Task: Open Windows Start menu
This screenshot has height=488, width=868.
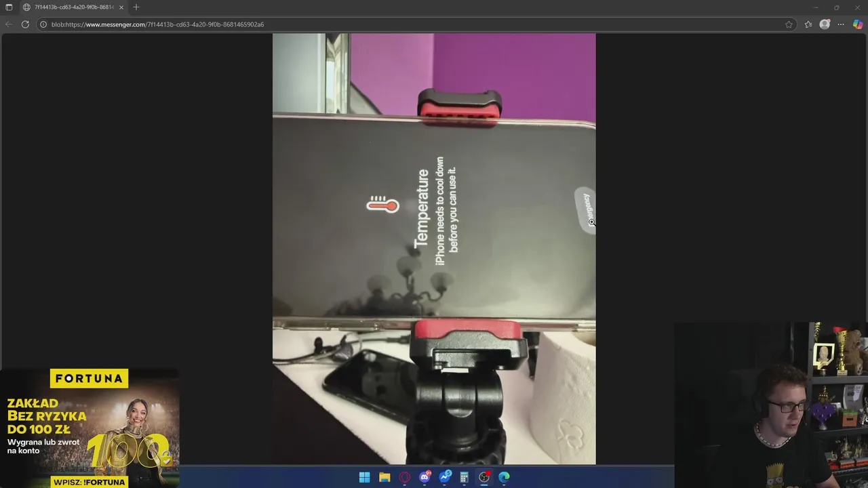Action: (x=364, y=477)
